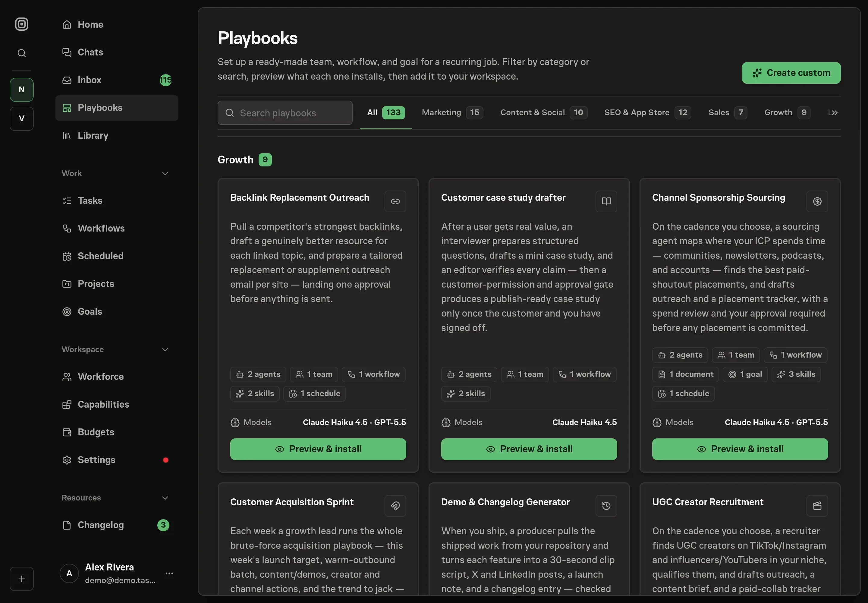Click the dollar icon on Channel Sponsorship Sourcing
The width and height of the screenshot is (868, 603).
(817, 201)
